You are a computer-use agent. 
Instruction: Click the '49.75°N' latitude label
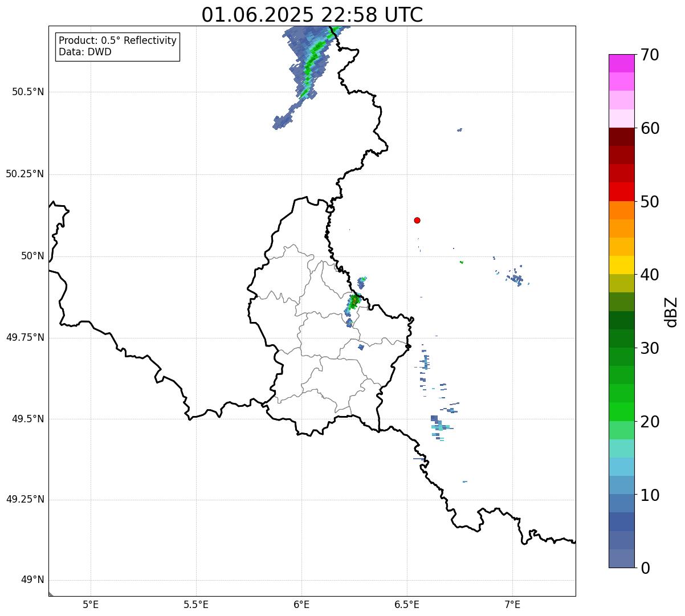tap(25, 337)
